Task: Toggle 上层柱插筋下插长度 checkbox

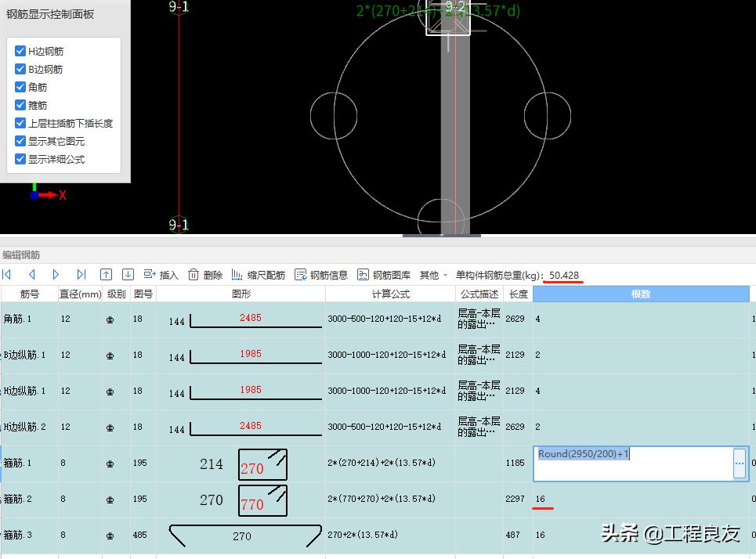Action: 20,123
